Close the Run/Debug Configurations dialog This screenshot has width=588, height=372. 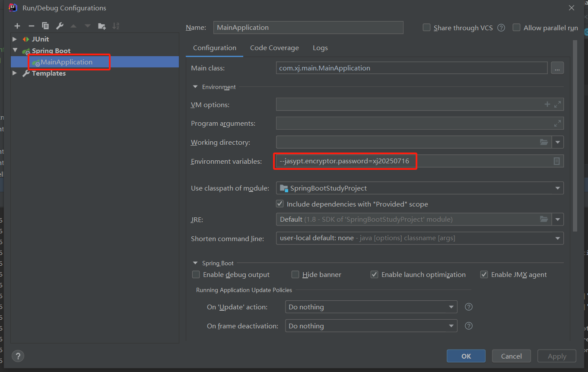point(571,8)
